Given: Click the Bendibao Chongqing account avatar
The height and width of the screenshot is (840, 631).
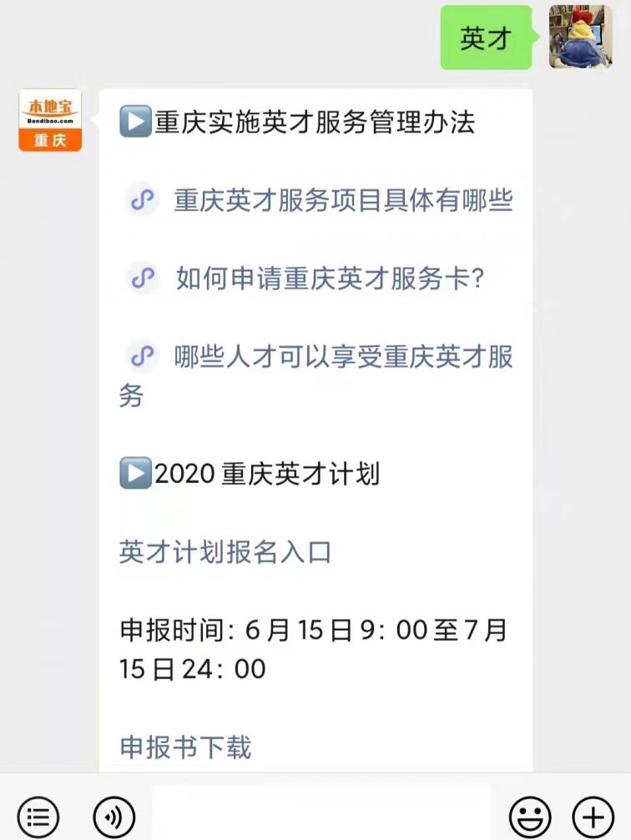Looking at the screenshot, I should [50, 120].
